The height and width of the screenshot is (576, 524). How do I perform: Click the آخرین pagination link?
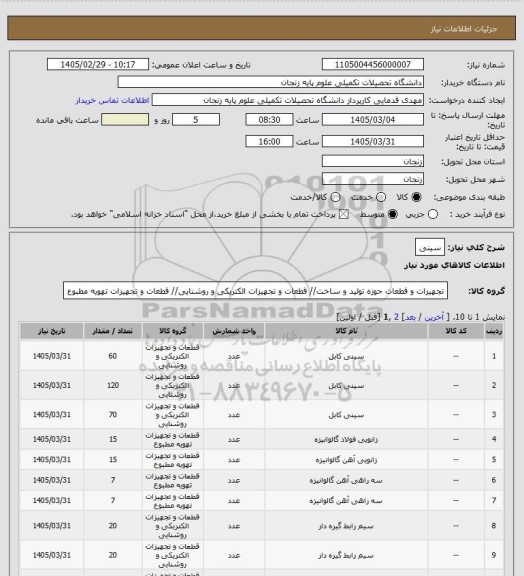tap(434, 317)
